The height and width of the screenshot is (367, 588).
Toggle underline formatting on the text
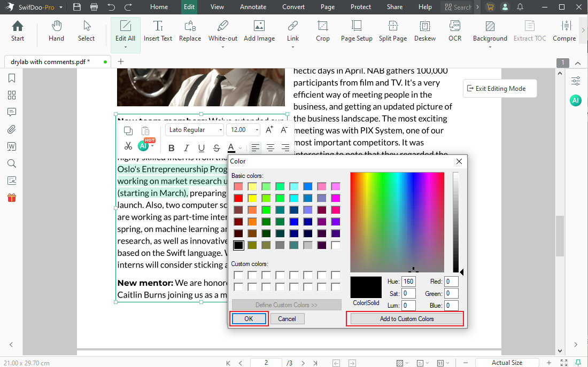(200, 148)
